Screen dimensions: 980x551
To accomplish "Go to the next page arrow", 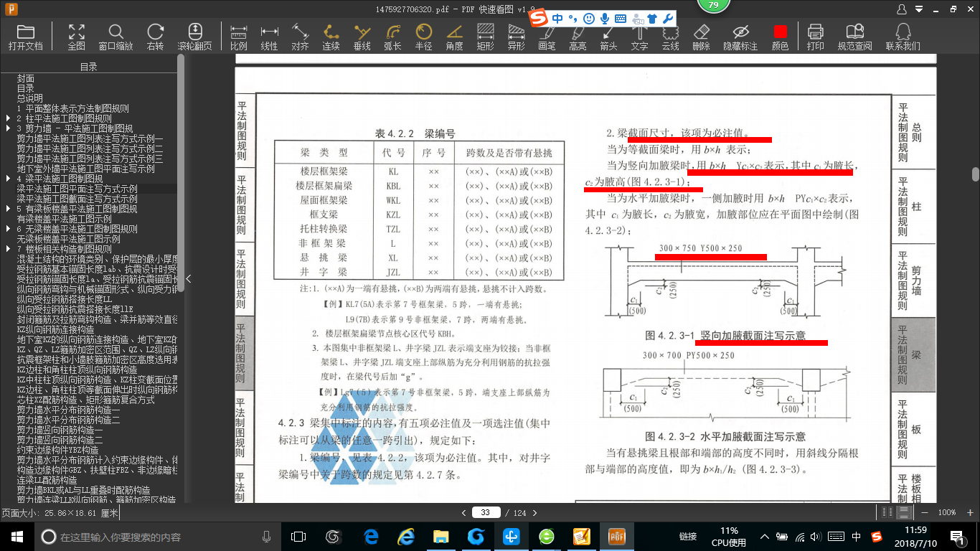I will click(534, 513).
